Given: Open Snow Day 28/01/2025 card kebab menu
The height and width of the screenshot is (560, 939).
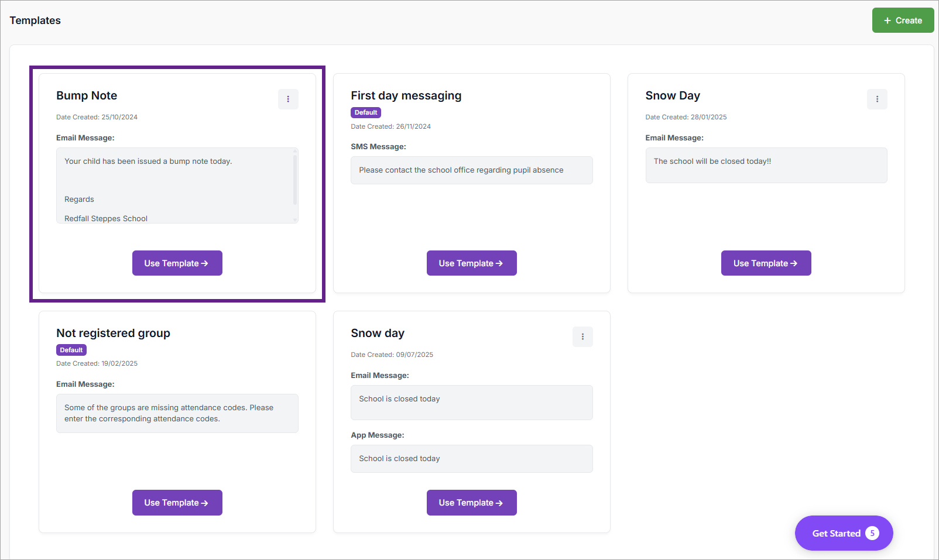Looking at the screenshot, I should pos(877,99).
